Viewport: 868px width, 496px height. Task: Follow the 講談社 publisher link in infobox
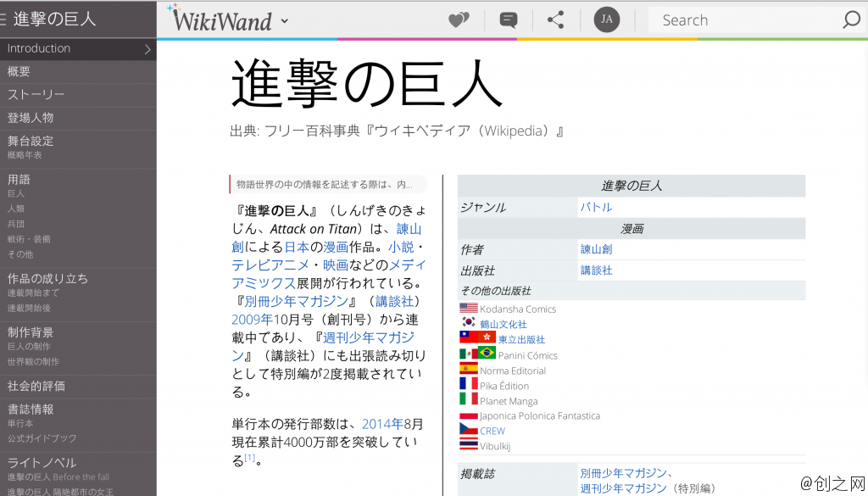pos(596,270)
